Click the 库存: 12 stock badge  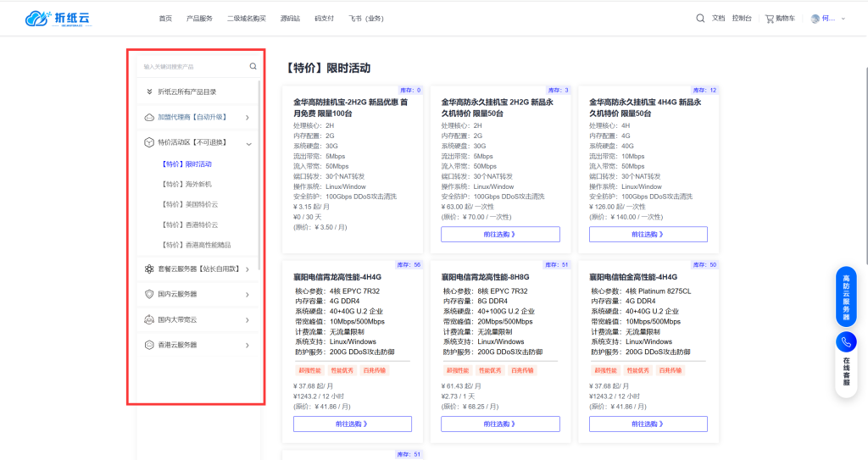tap(704, 90)
